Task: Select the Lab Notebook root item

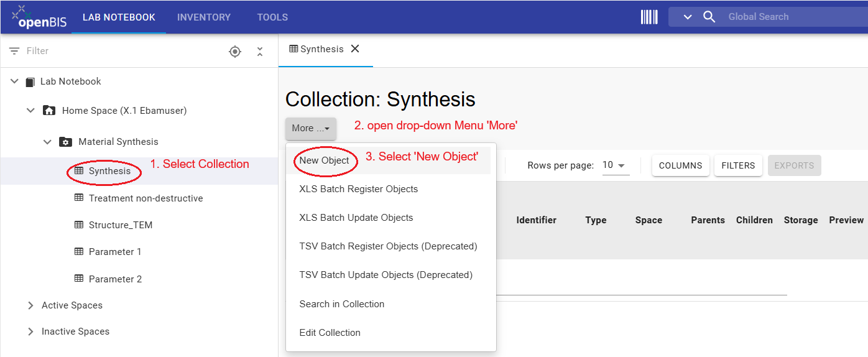Action: coord(71,81)
